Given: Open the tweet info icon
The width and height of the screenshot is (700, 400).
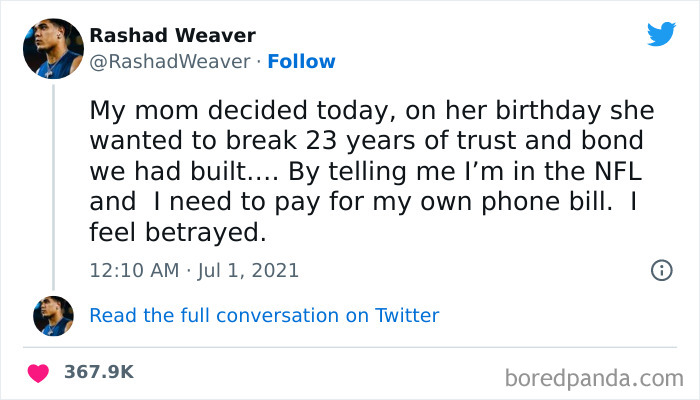Looking at the screenshot, I should (661, 270).
